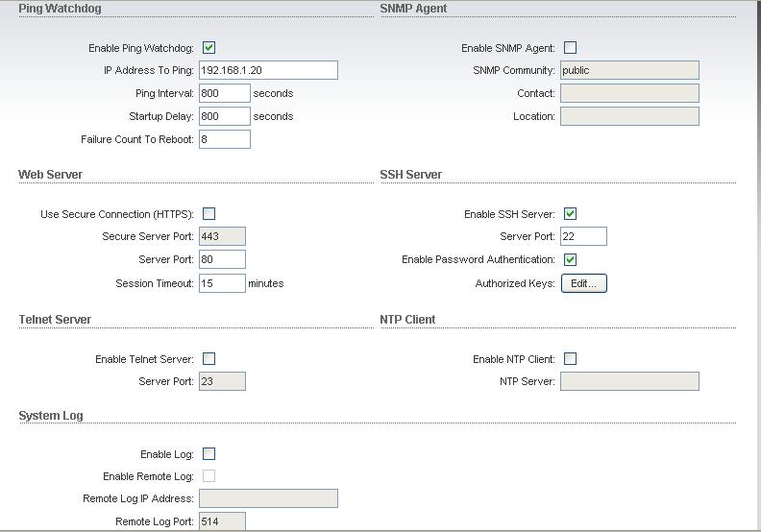Screen dimensions: 761x532
Task: Click the IP Address To Ping field
Action: [268, 70]
